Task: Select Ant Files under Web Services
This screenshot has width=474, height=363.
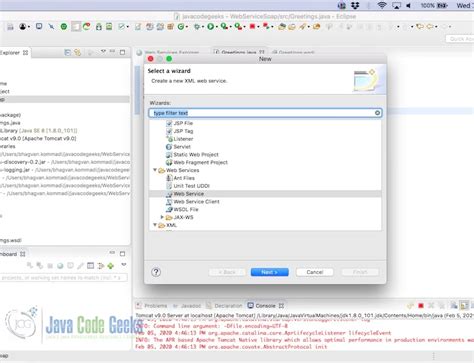Action: click(180, 178)
